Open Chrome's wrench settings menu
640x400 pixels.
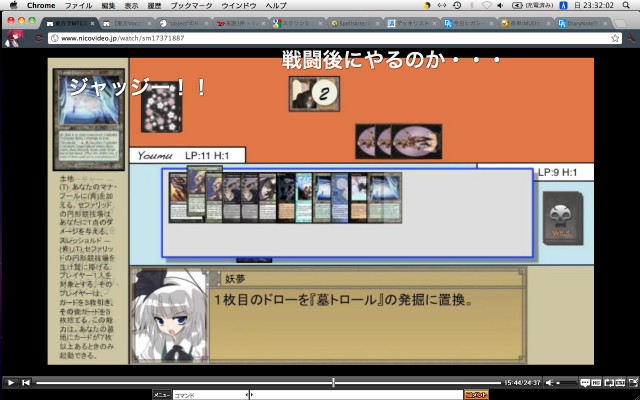click(632, 38)
